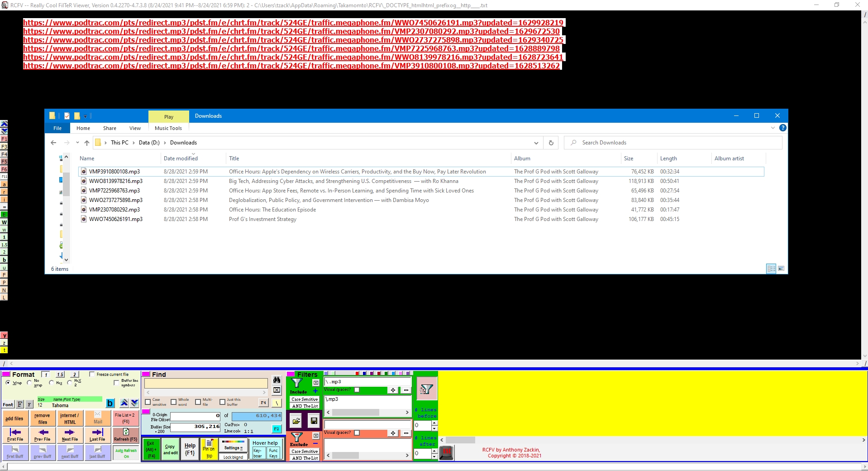Image resolution: width=868 pixels, height=471 pixels.
Task: Open Help {F1}
Action: point(190,449)
